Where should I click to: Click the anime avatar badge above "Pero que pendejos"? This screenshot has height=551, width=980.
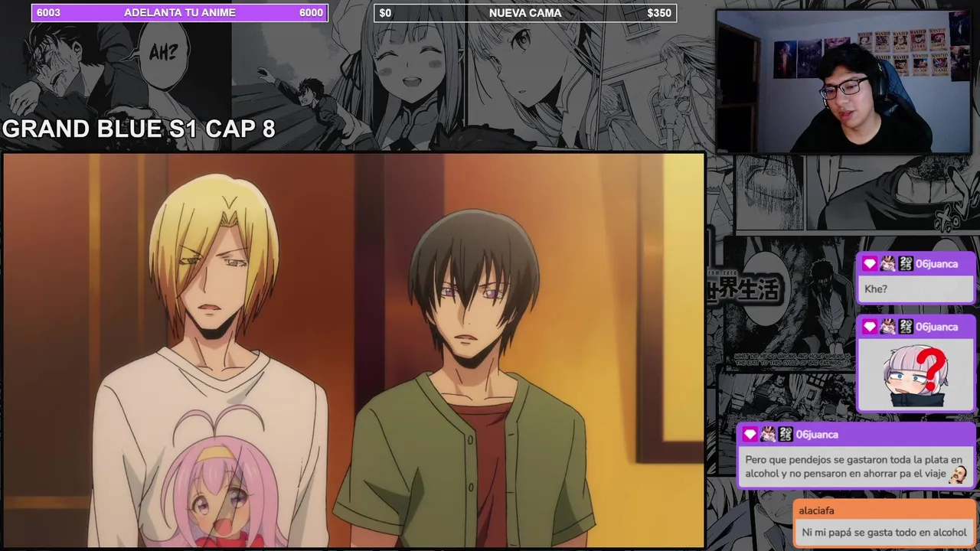pos(767,435)
